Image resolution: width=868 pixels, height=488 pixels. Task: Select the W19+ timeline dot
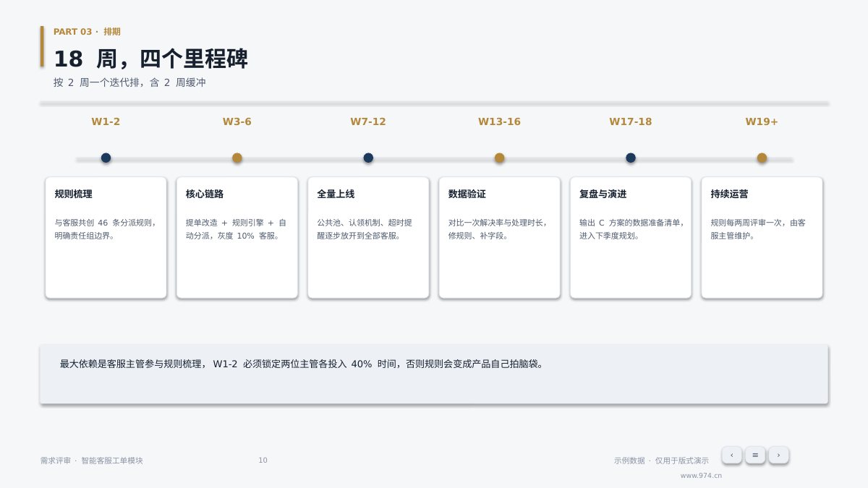tap(762, 158)
